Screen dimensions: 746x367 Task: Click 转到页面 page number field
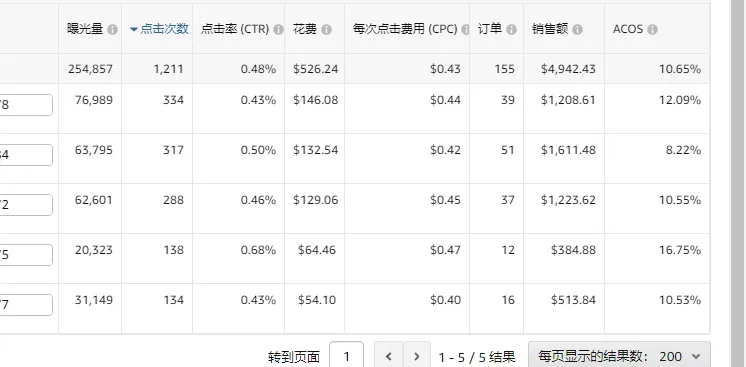coord(346,356)
